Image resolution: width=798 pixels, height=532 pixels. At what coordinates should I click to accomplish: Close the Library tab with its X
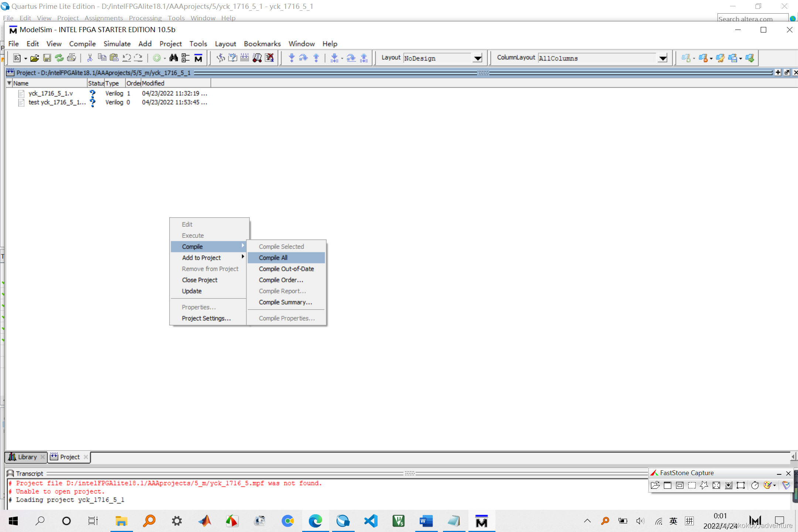[x=42, y=457]
